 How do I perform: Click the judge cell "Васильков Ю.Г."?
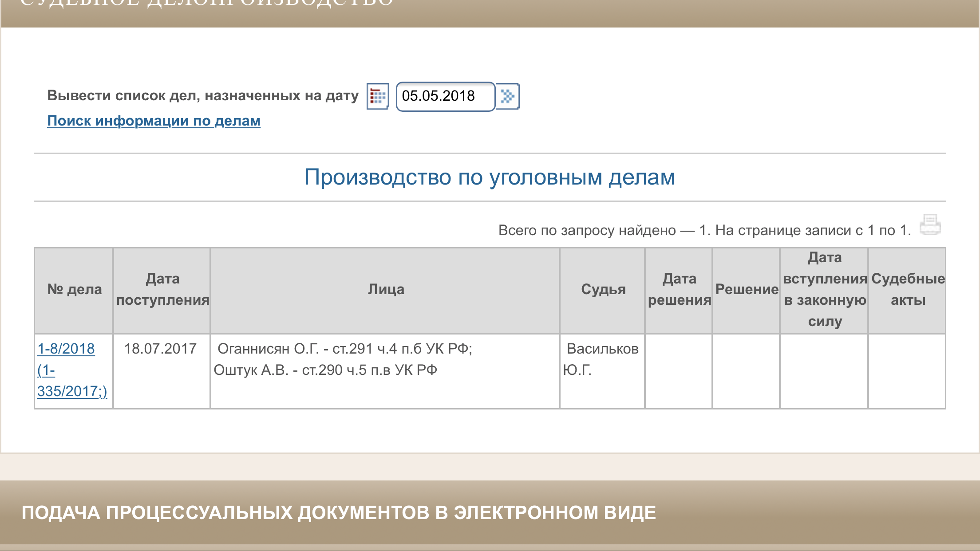602,359
